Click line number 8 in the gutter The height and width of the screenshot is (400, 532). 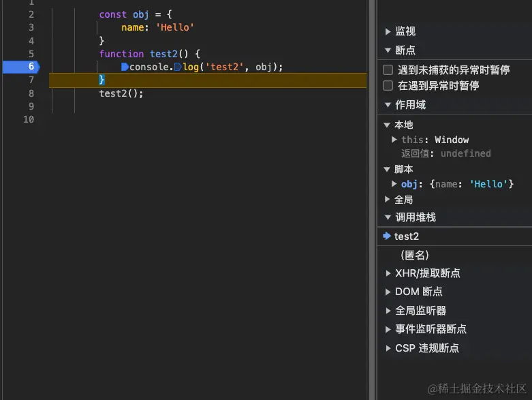(31, 93)
